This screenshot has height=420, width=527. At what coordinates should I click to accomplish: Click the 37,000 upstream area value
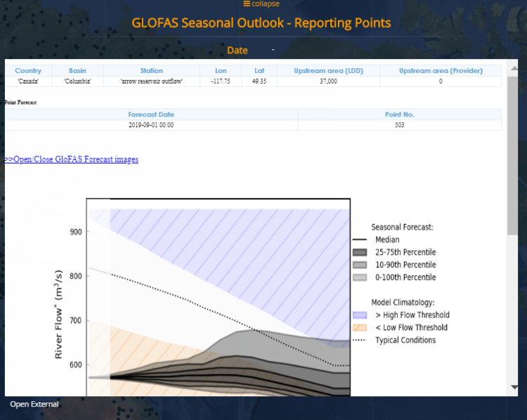point(328,81)
